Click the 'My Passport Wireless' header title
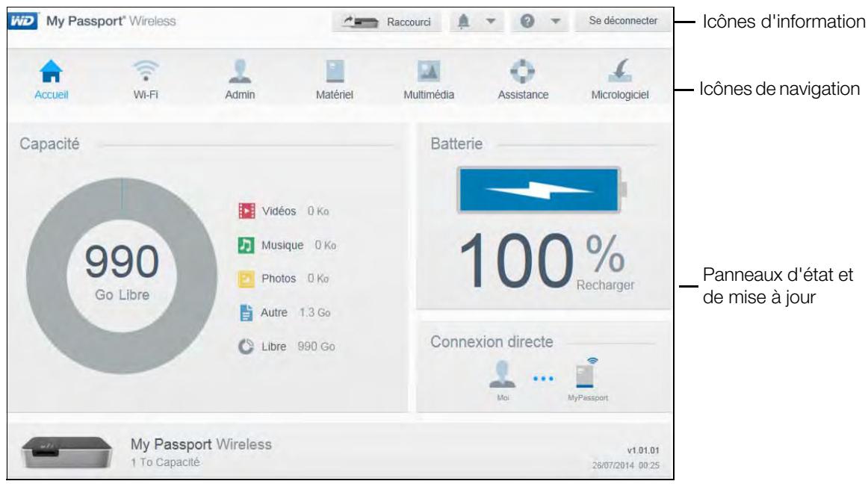 pyautogui.click(x=111, y=21)
